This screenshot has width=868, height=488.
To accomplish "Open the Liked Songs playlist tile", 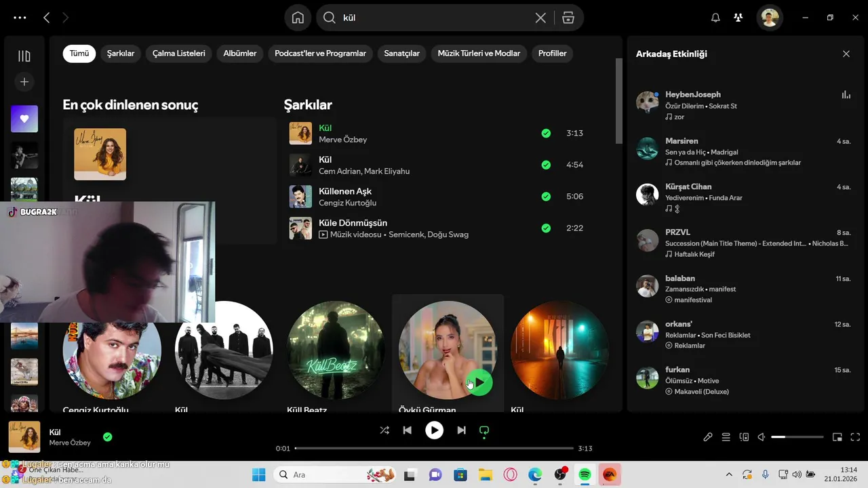I will point(24,119).
